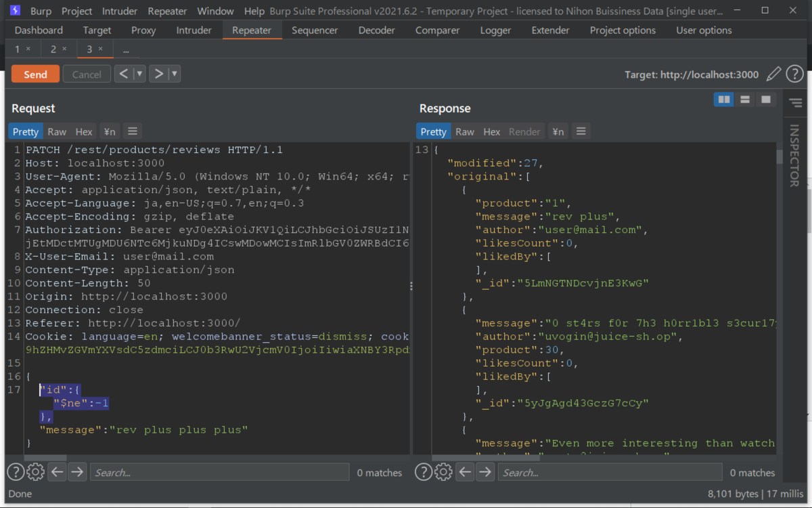Open the Help menu
The width and height of the screenshot is (812, 508).
[x=254, y=11]
